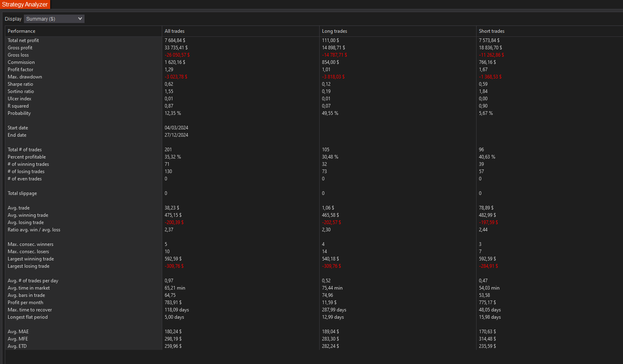This screenshot has width=623, height=364.
Task: Select the # of even trades label
Action: (25, 179)
